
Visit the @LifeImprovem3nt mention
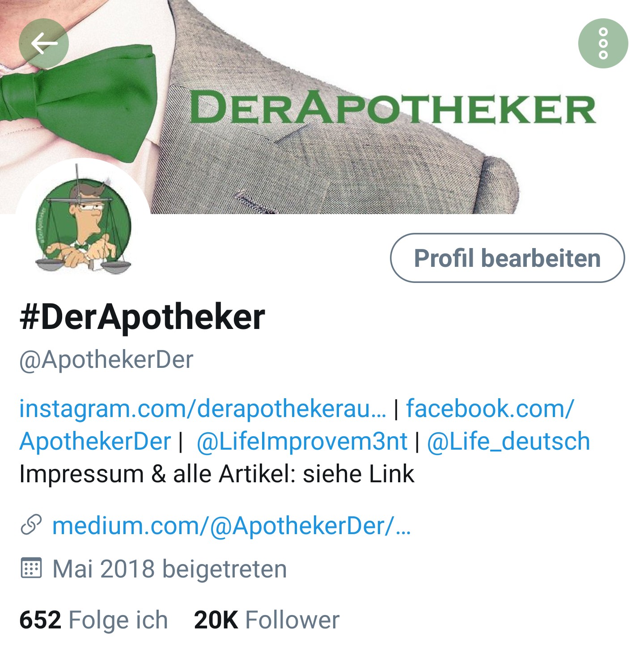pyautogui.click(x=302, y=441)
